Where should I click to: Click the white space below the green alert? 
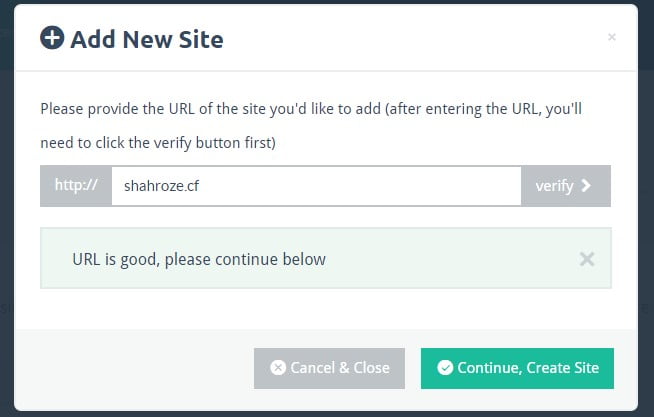(x=327, y=308)
